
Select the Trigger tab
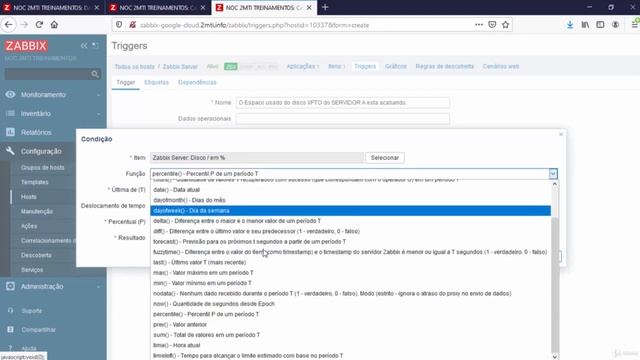coord(126,82)
